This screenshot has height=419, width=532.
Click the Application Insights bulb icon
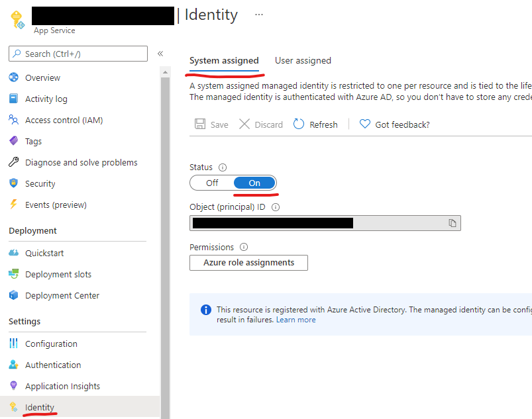pos(13,385)
